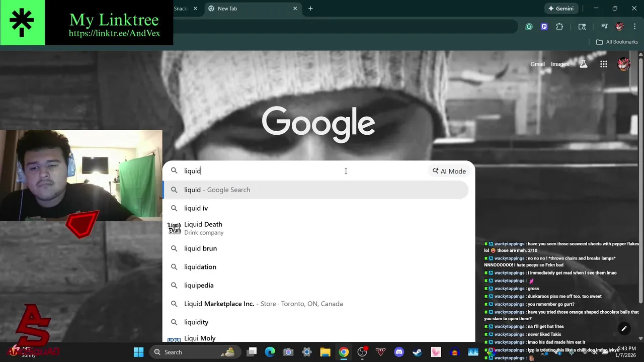Pick the Liqui Moly suggestion

click(x=316, y=338)
